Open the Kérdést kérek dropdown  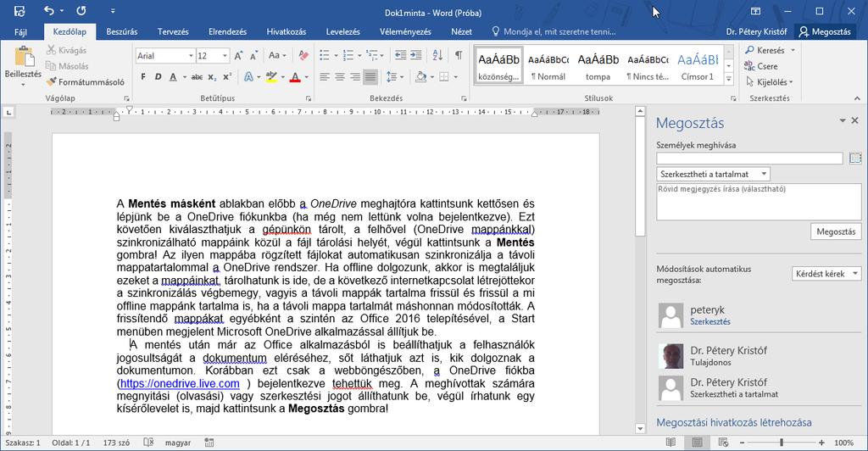click(826, 274)
